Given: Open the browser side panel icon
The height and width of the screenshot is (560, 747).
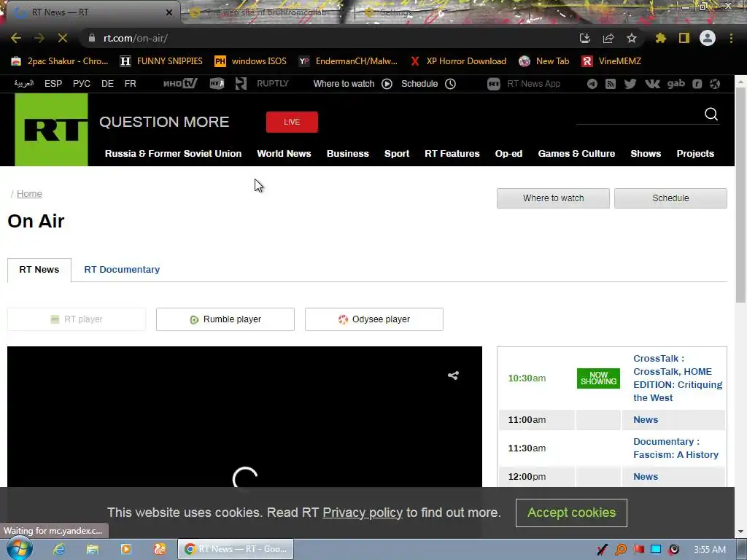Looking at the screenshot, I should 684,38.
